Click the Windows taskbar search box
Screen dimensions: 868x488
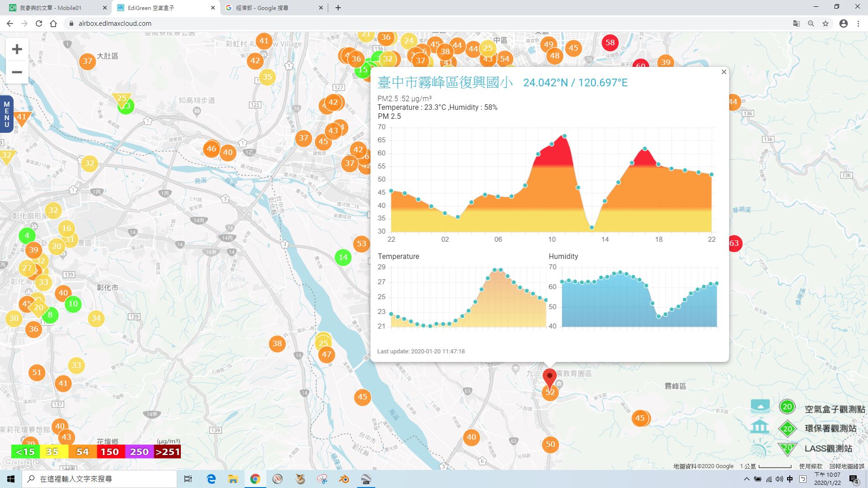[x=99, y=479]
